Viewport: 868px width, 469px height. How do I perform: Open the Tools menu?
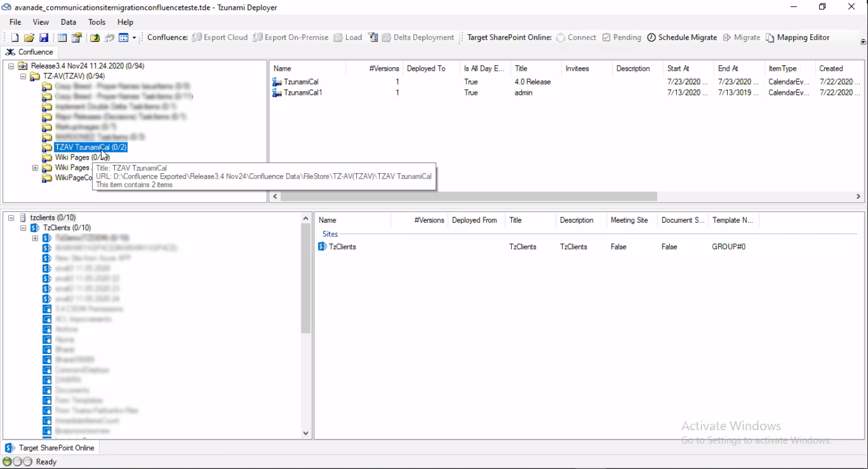click(x=96, y=22)
